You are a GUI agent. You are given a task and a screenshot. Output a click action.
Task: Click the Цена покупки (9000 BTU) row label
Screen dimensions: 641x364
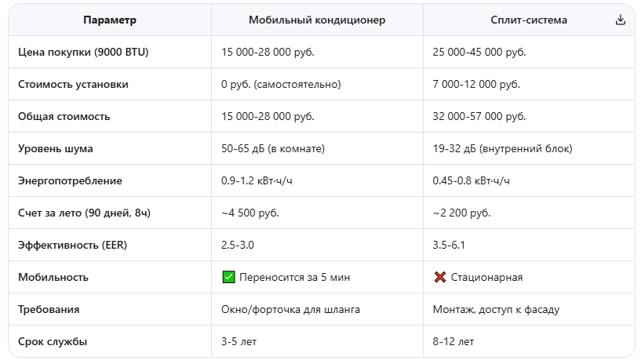pos(83,52)
